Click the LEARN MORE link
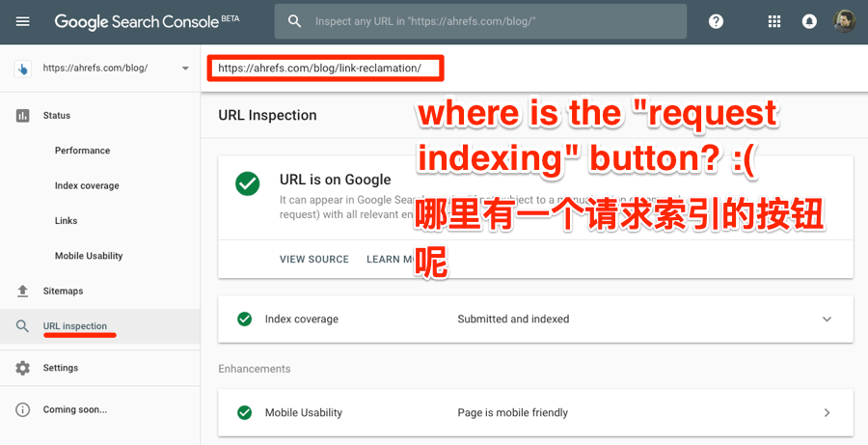 390,259
